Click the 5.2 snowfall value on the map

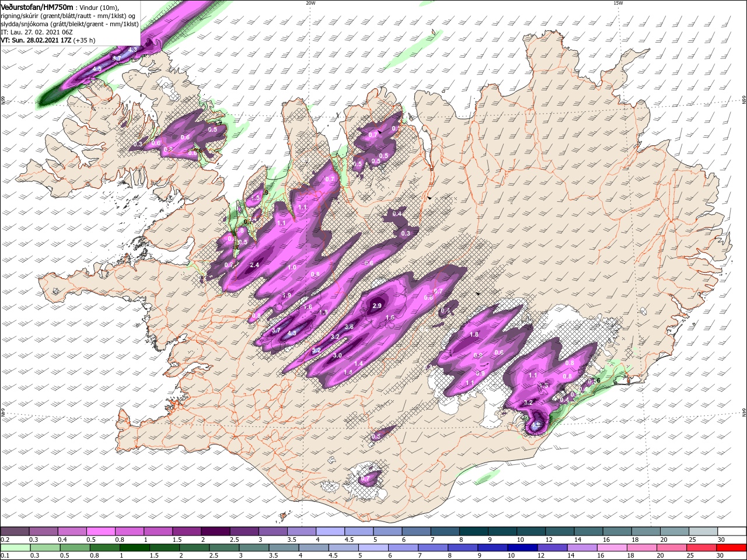316,350
